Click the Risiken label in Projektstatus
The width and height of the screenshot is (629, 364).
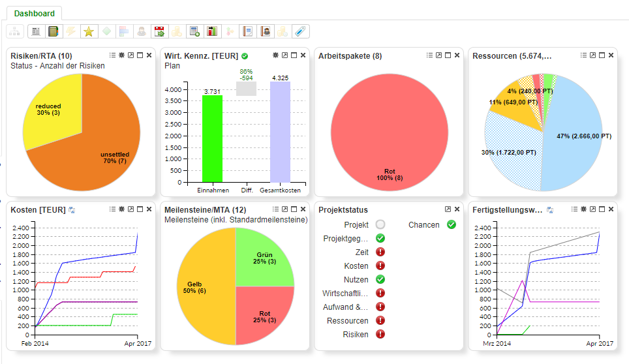[x=356, y=334]
